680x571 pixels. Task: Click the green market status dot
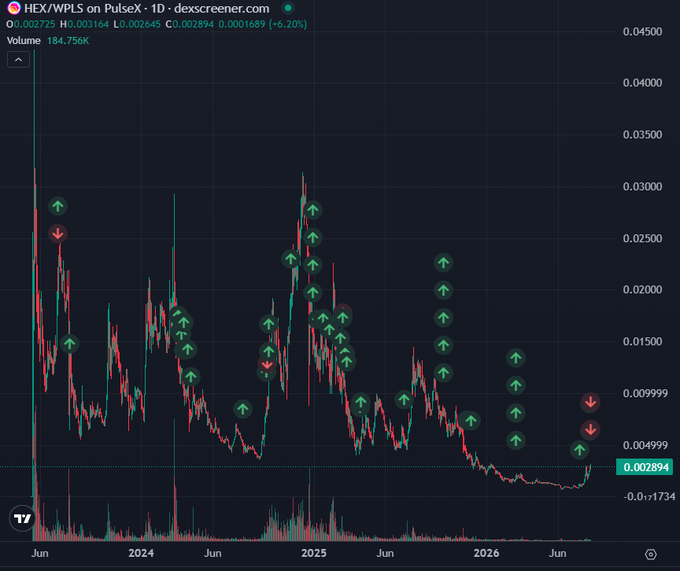[288, 8]
